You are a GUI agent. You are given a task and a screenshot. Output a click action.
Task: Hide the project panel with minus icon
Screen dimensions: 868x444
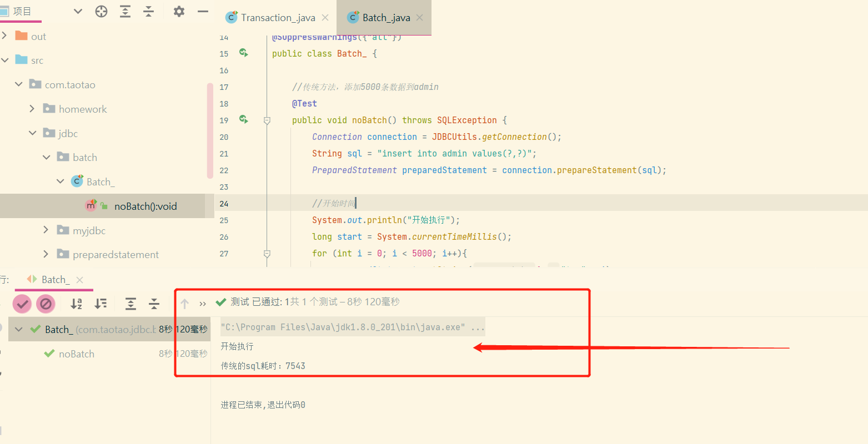point(203,11)
